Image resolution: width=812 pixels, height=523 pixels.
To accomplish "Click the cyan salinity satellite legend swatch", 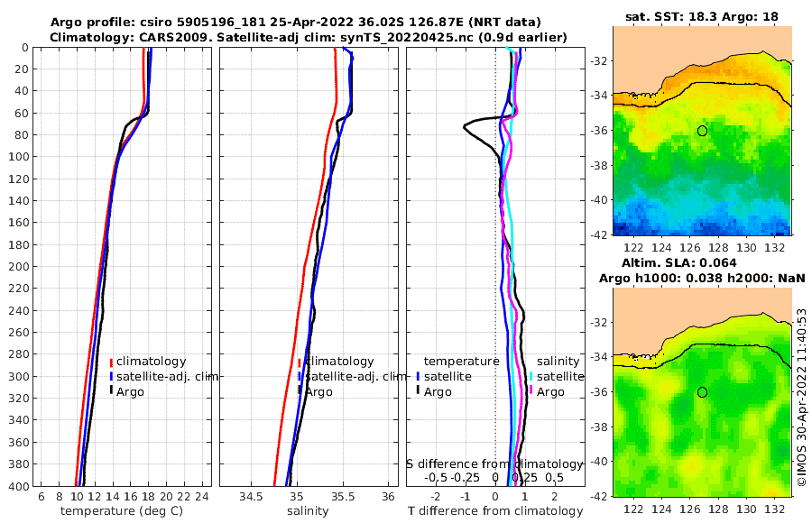I will [x=531, y=376].
